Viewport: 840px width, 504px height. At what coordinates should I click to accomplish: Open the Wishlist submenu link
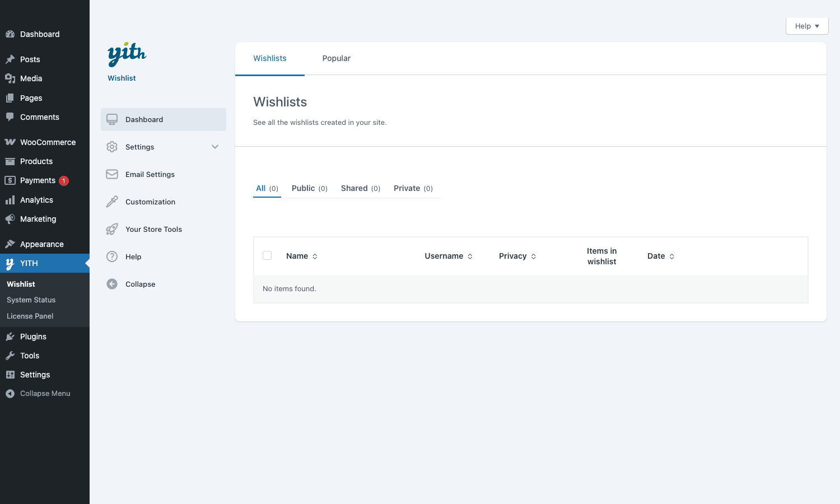tap(21, 284)
